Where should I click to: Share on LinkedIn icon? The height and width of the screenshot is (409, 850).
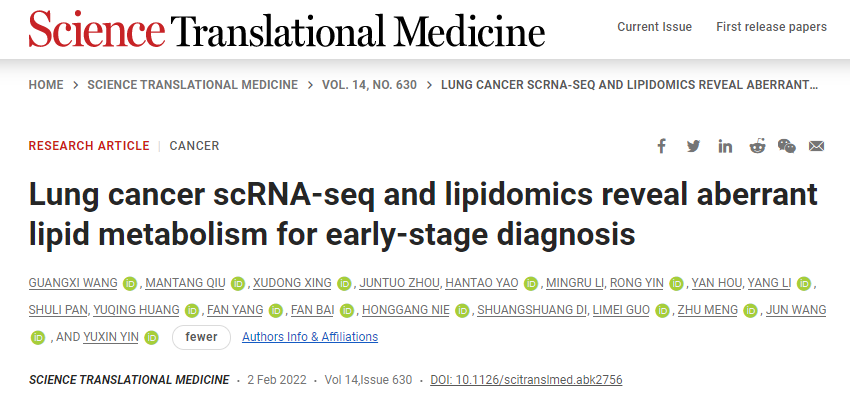[x=725, y=146]
